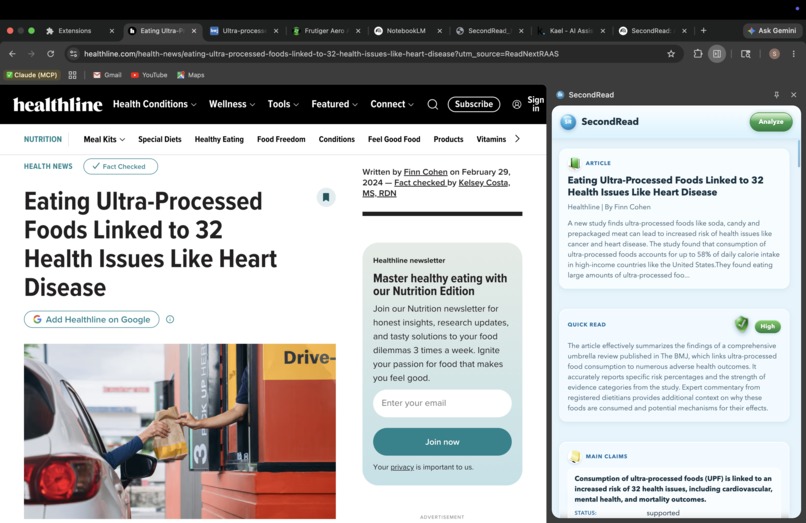Reload the Healthline page
This screenshot has width=806, height=523.
[50, 53]
